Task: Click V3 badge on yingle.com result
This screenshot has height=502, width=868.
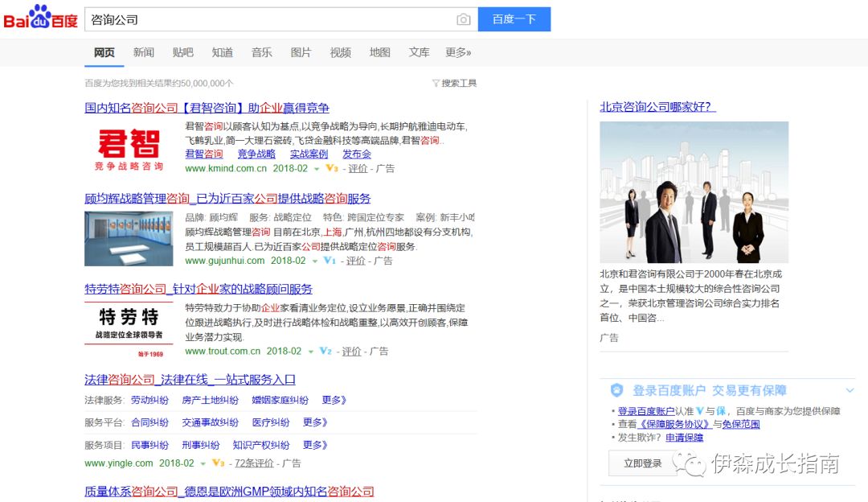Action: (218, 463)
